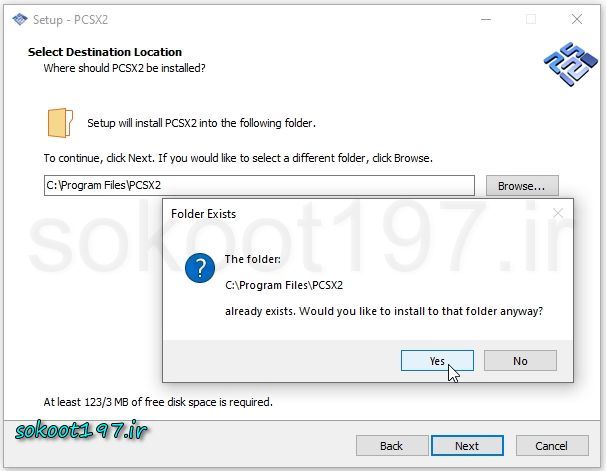Click the Select Destination Location heading
Viewport: 606px width, 471px height.
pyautogui.click(x=105, y=52)
